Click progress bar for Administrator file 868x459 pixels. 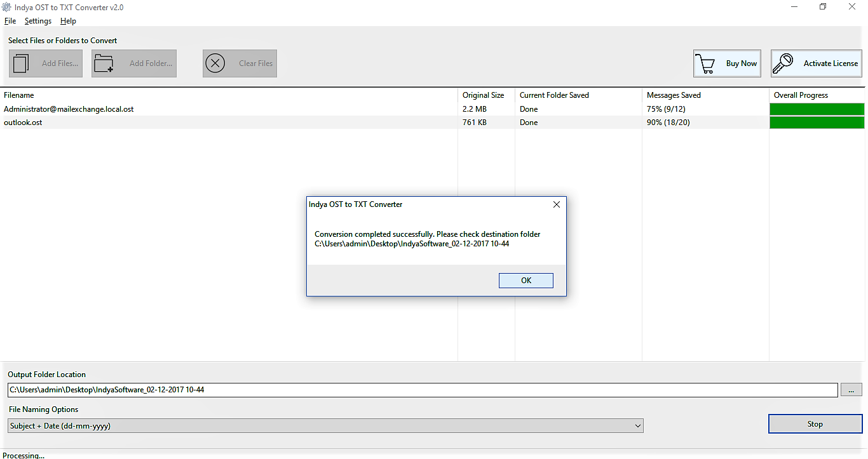pos(817,109)
